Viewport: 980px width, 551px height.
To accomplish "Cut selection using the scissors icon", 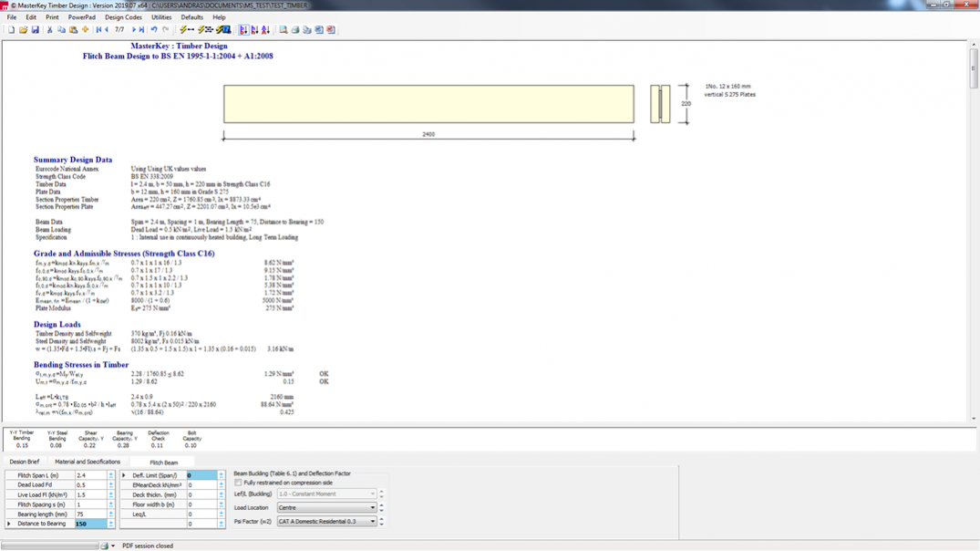I will 49,30.
